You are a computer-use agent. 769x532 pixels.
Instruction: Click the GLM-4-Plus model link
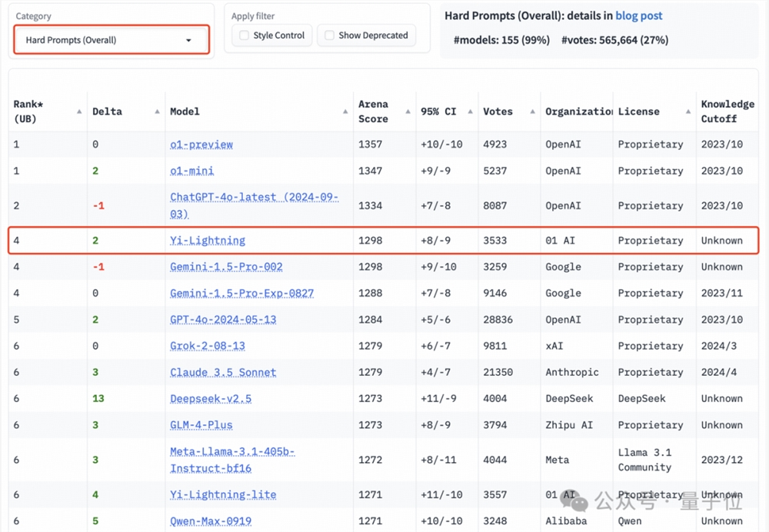(201, 424)
